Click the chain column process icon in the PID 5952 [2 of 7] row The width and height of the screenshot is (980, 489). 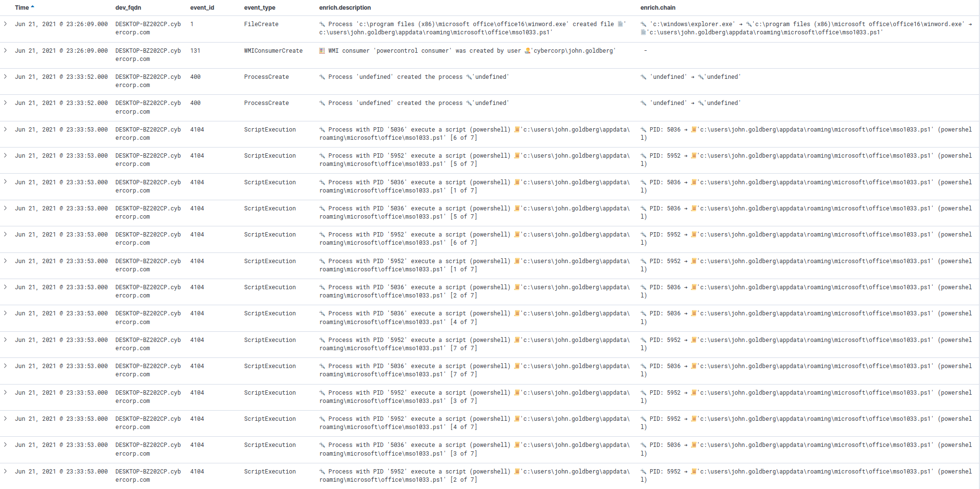(x=644, y=472)
